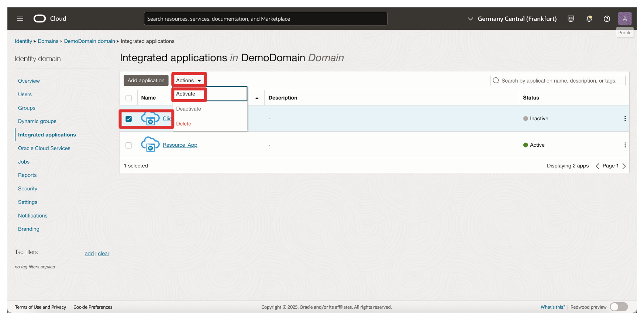Open the help question mark icon

607,19
